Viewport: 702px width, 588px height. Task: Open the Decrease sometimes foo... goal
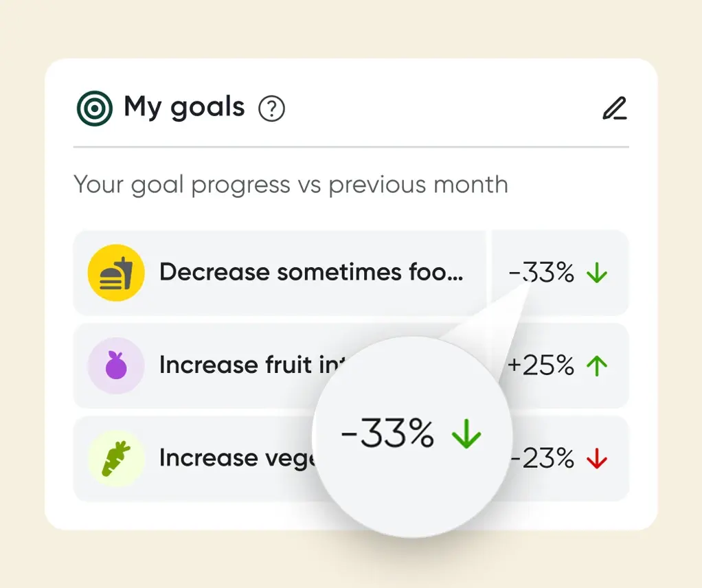311,273
